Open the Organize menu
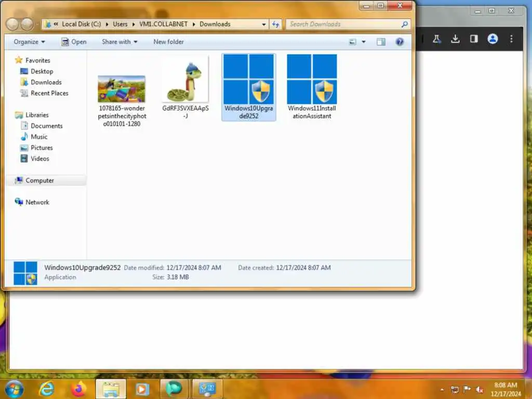Viewport: 532px width, 399px height. [29, 42]
